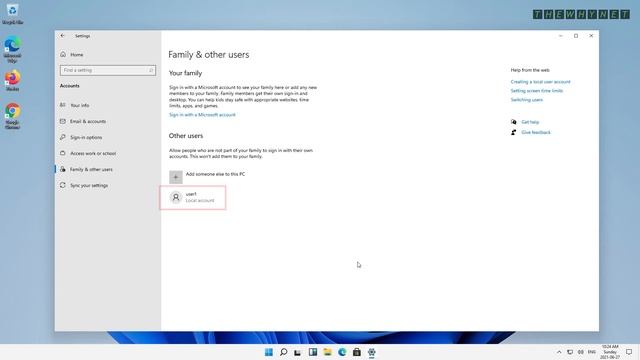Open Edge from the taskbar
Image resolution: width=640 pixels, height=360 pixels.
(342, 352)
